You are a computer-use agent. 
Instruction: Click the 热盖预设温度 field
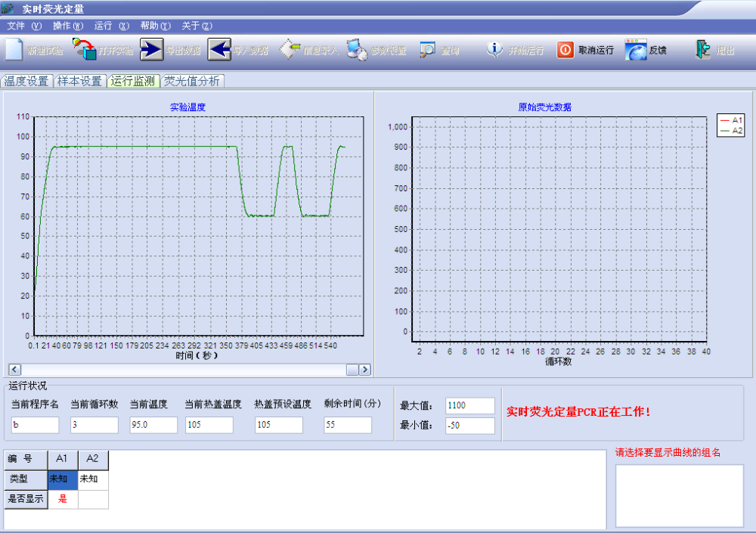[279, 425]
